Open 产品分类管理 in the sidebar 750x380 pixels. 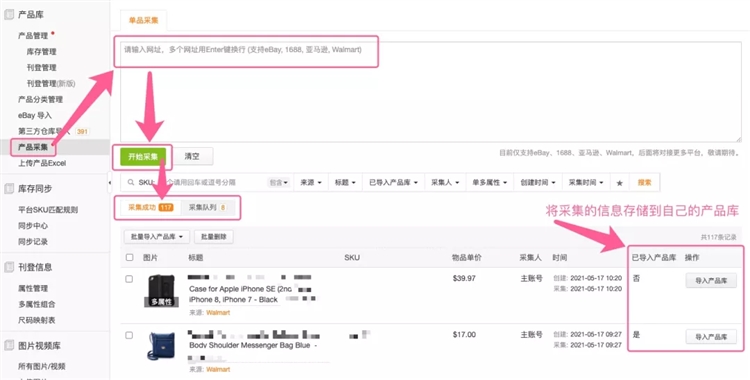pos(40,100)
